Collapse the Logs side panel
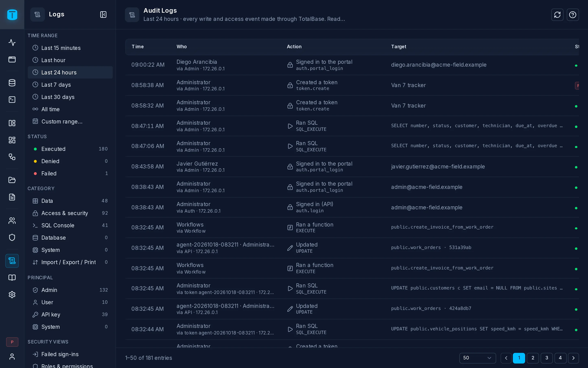Image resolution: width=588 pixels, height=368 pixels. (x=103, y=15)
